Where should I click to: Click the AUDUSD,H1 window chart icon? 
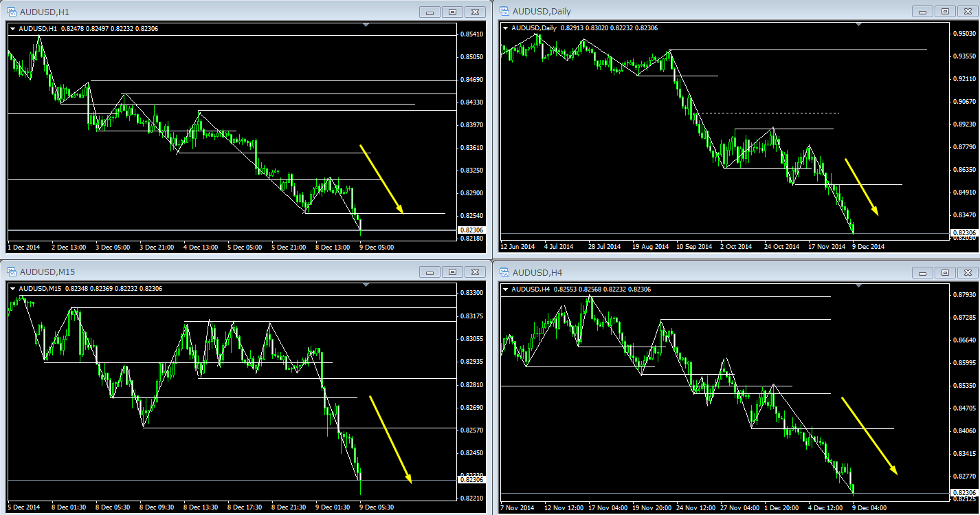point(10,12)
